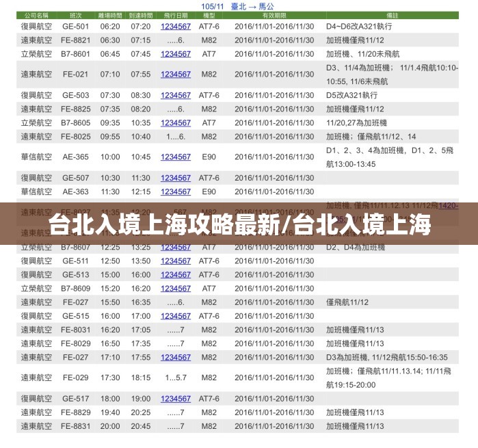Click the 1234567 link next to AE-365

pyautogui.click(x=176, y=157)
